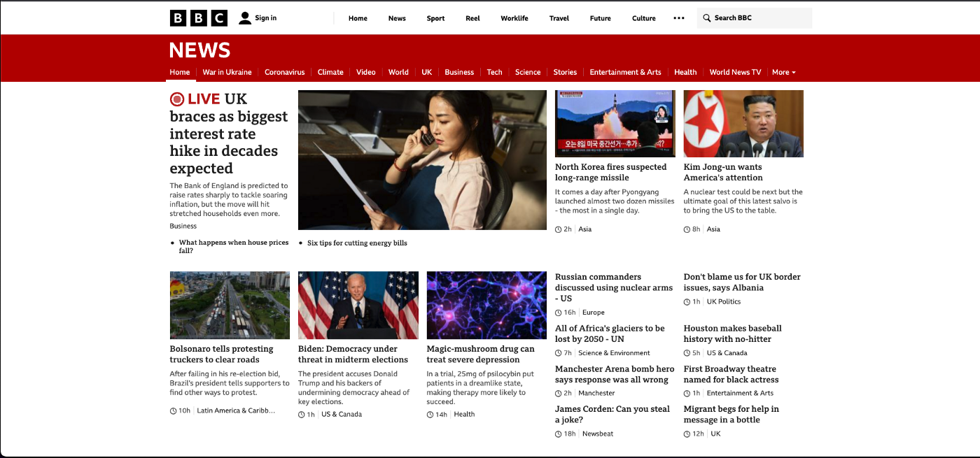Screen dimensions: 980x458
Task: Click the UK Politics section tag
Action: click(724, 302)
